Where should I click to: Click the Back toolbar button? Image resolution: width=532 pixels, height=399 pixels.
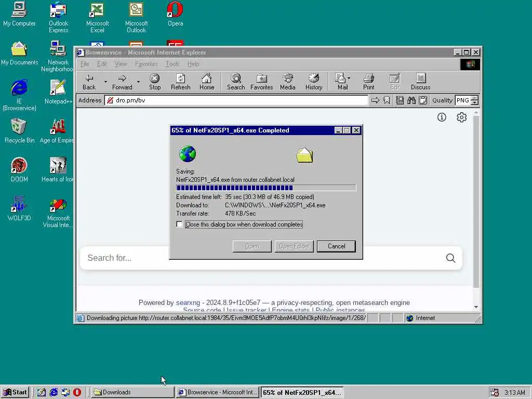(x=89, y=82)
